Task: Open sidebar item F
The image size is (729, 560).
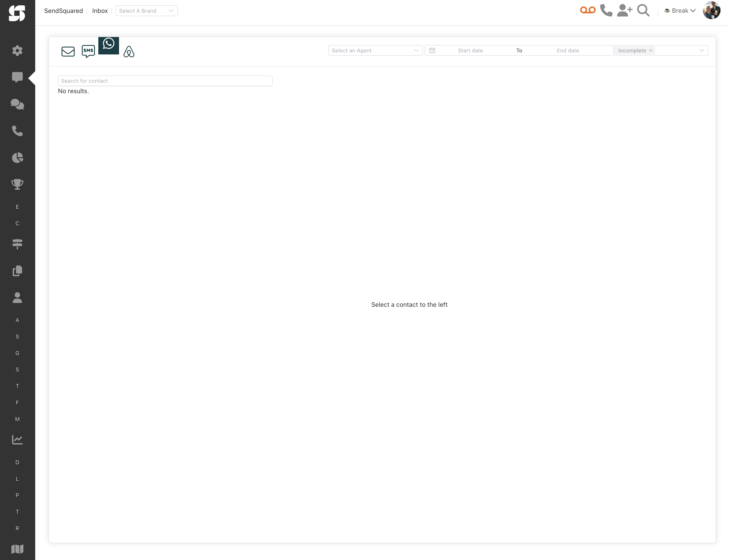Action: tap(17, 403)
